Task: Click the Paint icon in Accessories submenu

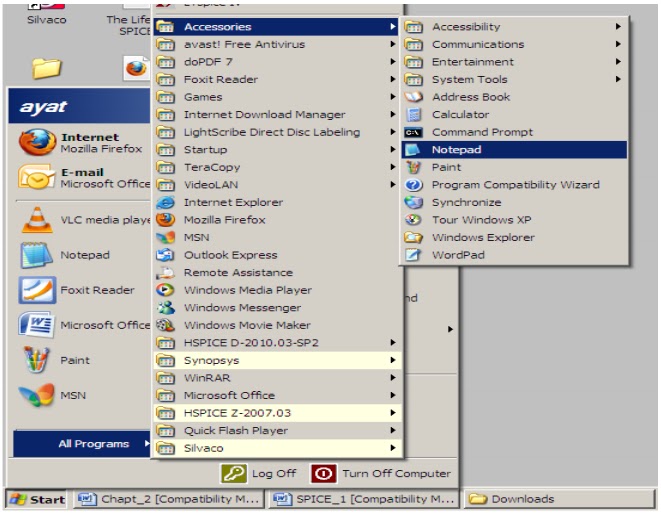Action: pyautogui.click(x=413, y=167)
